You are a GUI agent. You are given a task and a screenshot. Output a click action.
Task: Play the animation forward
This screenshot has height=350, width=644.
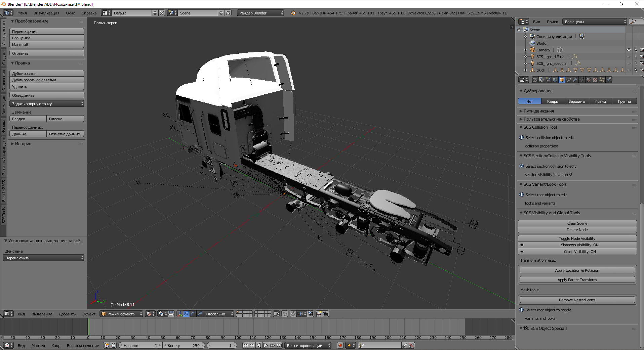tap(266, 345)
